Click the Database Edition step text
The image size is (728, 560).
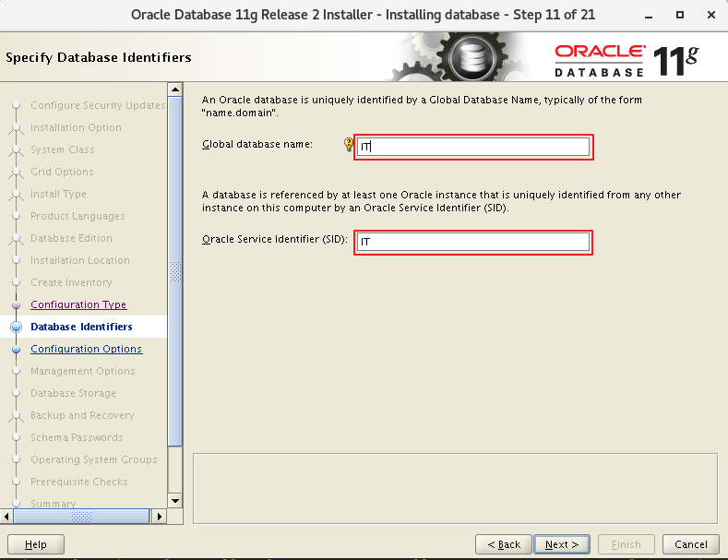coord(71,238)
